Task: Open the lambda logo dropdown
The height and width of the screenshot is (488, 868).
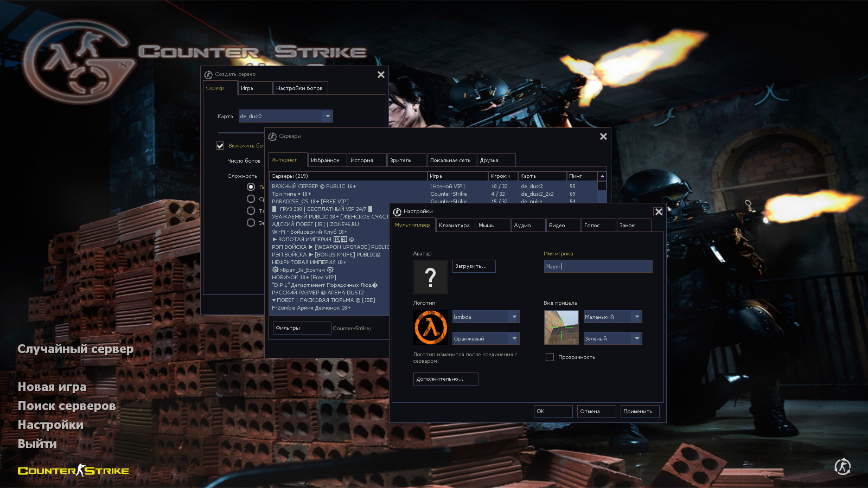Action: pos(514,317)
